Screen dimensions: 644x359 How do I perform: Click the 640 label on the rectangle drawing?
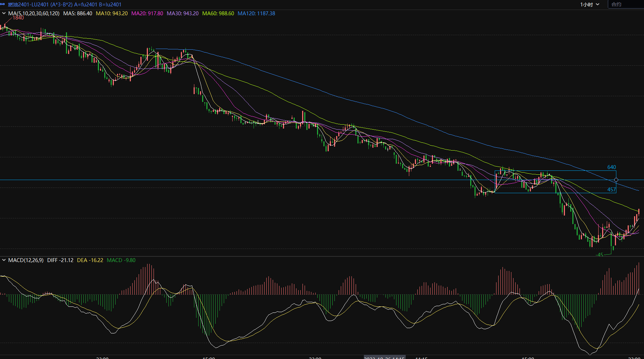tap(611, 167)
